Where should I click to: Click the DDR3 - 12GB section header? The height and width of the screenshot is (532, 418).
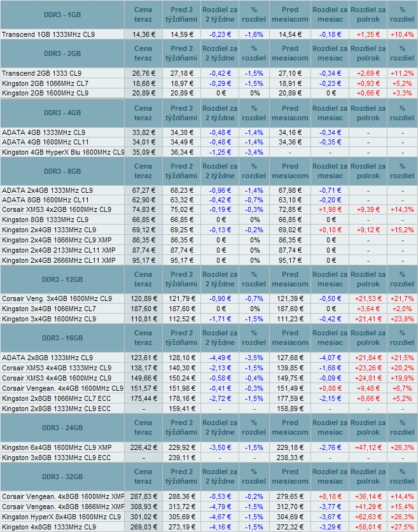(x=62, y=279)
